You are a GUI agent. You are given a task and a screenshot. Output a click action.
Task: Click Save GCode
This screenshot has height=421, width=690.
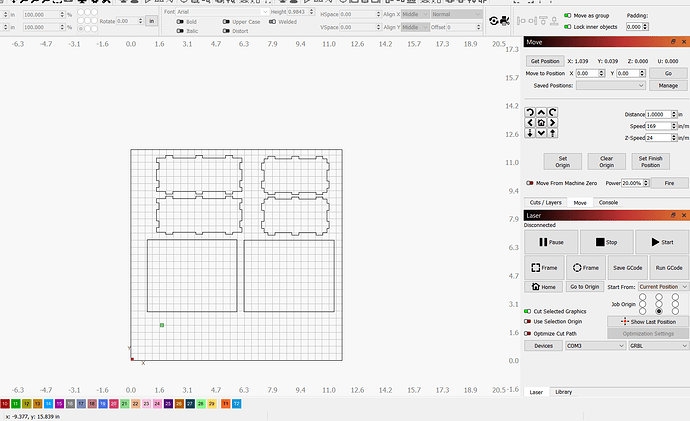click(x=628, y=267)
